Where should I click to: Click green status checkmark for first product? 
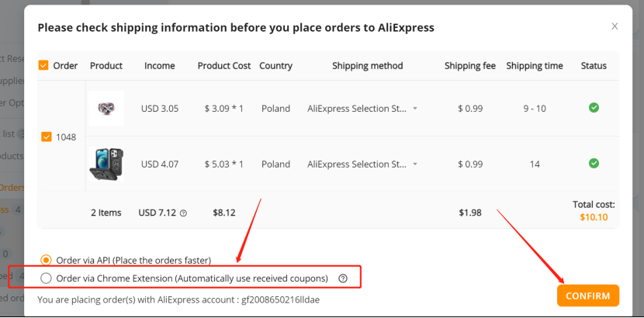tap(594, 108)
